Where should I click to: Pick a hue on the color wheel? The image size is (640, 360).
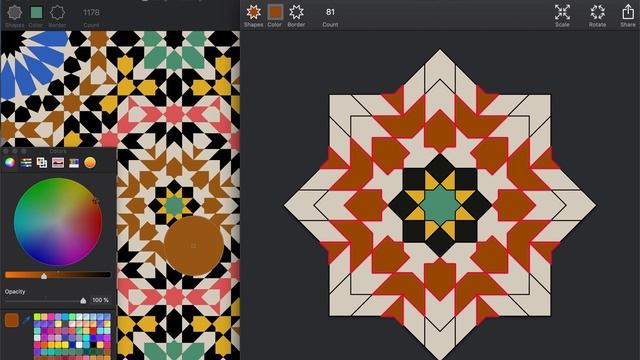click(58, 222)
